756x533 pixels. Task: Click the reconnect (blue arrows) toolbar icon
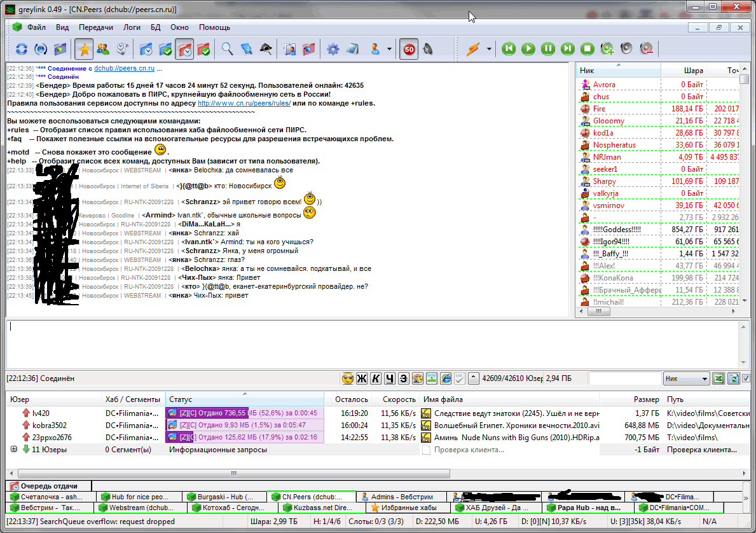[21, 49]
